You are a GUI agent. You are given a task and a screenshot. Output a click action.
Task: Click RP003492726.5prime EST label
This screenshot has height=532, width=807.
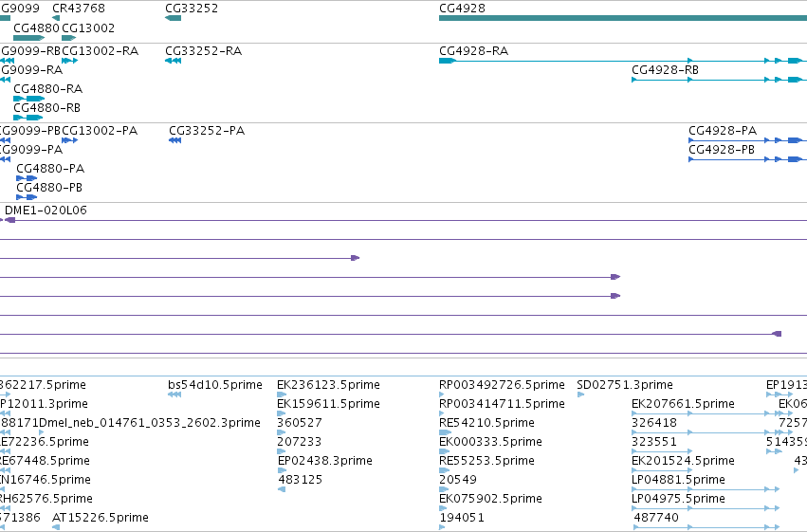[x=502, y=385]
